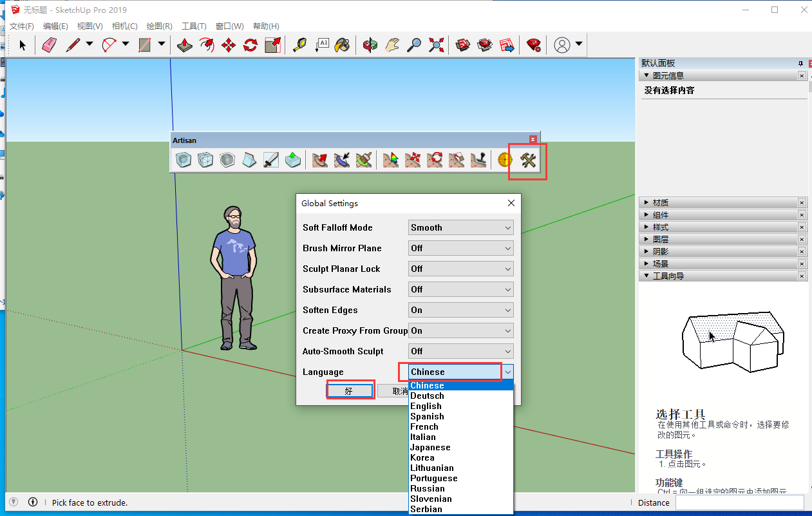Open the 相机(C) menu

pyautogui.click(x=124, y=26)
